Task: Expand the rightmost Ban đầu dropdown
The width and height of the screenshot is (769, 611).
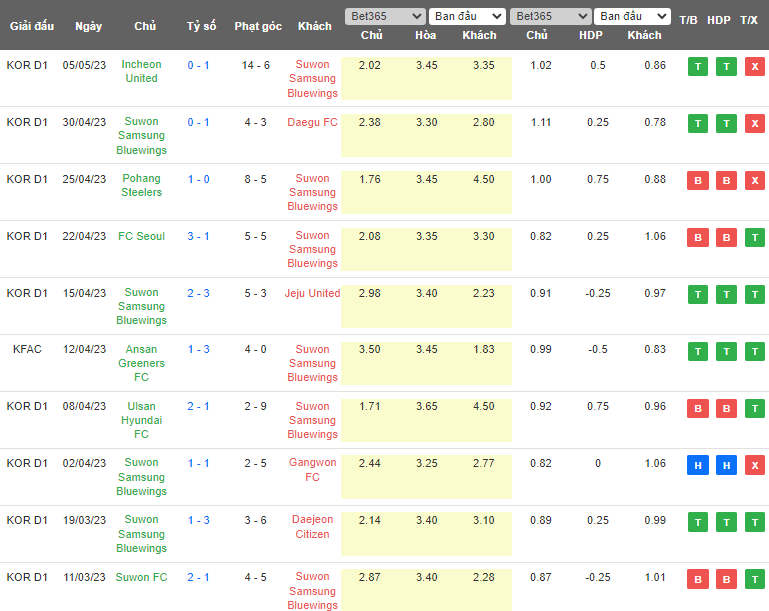Action: tap(632, 16)
